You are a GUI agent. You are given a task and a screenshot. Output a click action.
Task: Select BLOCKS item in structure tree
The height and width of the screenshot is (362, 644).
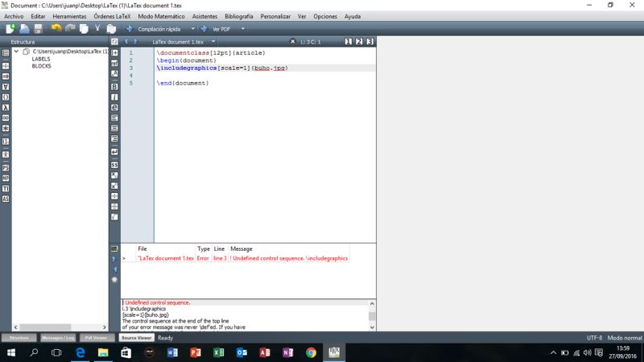[42, 66]
